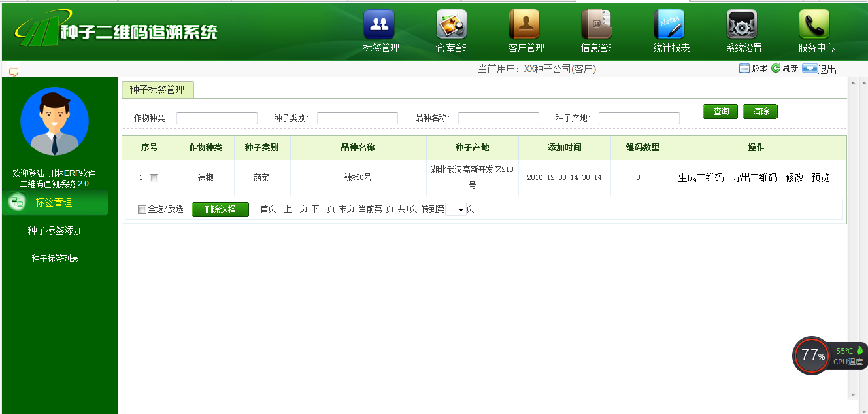
Task: Open the 统计报表 reports icon
Action: 669,26
